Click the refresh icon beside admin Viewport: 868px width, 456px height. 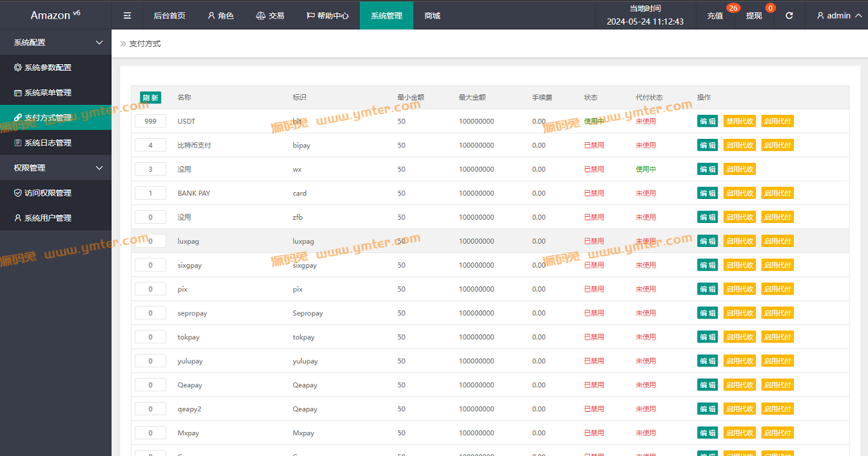789,15
